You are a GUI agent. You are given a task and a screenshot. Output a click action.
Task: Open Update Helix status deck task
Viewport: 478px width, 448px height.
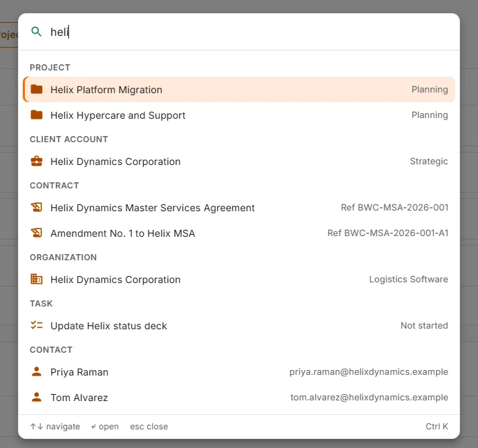pyautogui.click(x=239, y=326)
